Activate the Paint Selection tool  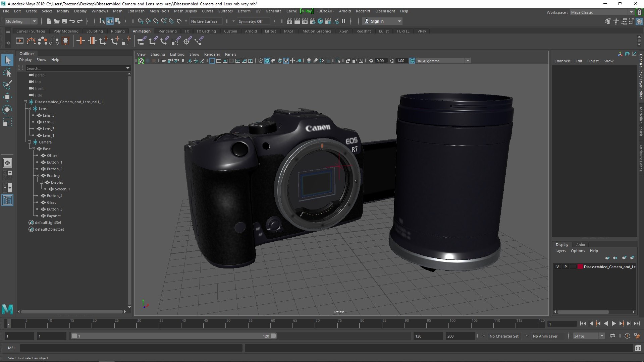coord(7,85)
